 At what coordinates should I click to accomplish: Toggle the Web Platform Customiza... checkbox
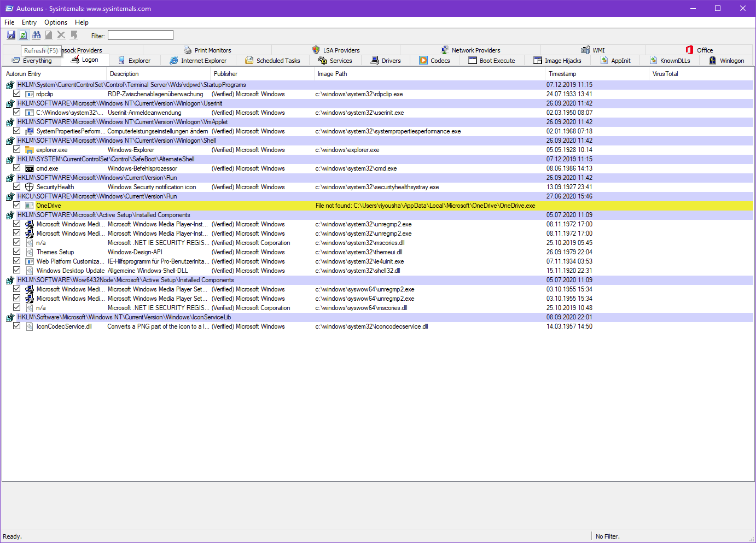click(17, 261)
